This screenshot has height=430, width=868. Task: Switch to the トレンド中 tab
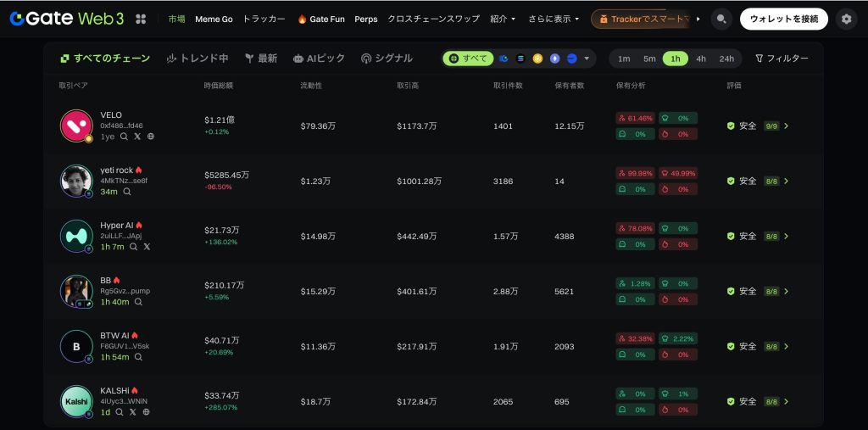(x=198, y=59)
